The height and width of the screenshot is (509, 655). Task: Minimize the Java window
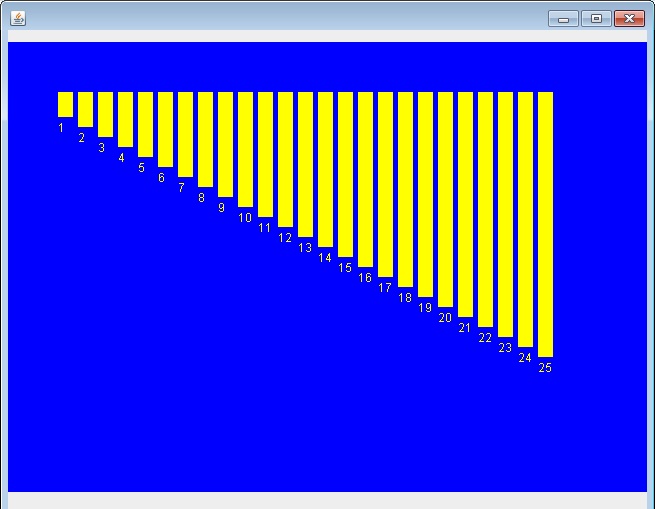563,18
